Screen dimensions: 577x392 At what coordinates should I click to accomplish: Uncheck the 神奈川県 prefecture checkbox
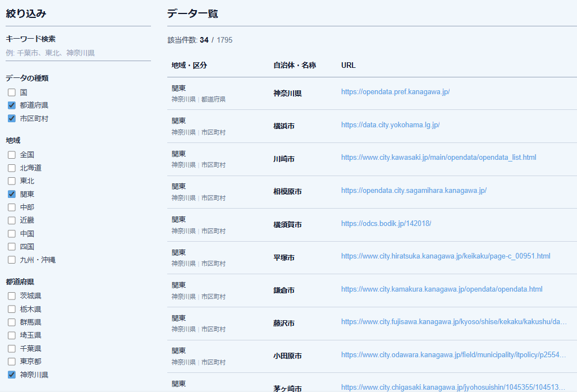tap(12, 375)
